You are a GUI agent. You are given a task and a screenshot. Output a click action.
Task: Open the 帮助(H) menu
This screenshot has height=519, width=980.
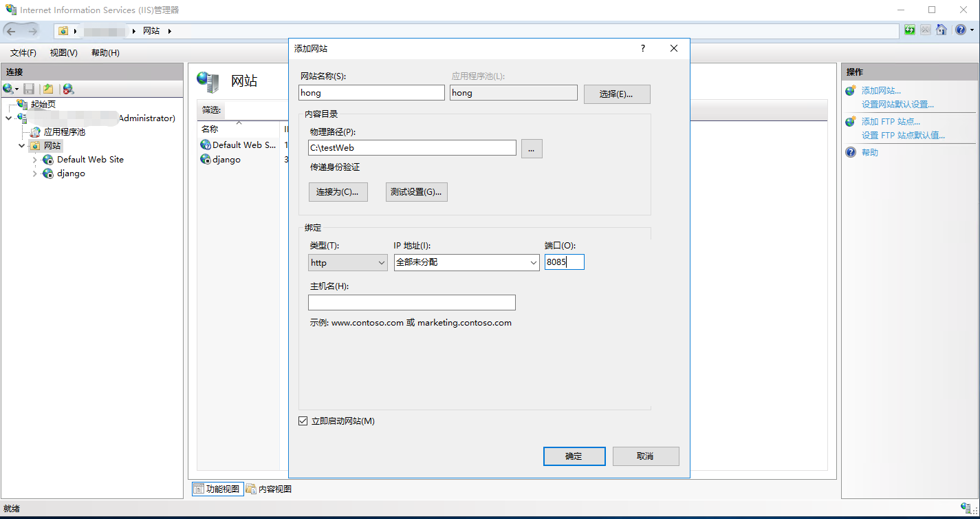(105, 53)
